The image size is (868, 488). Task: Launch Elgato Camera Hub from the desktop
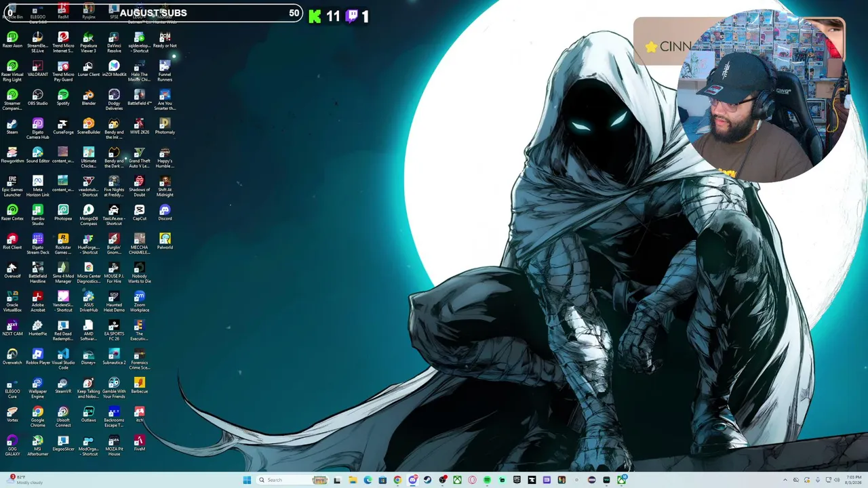pyautogui.click(x=37, y=129)
